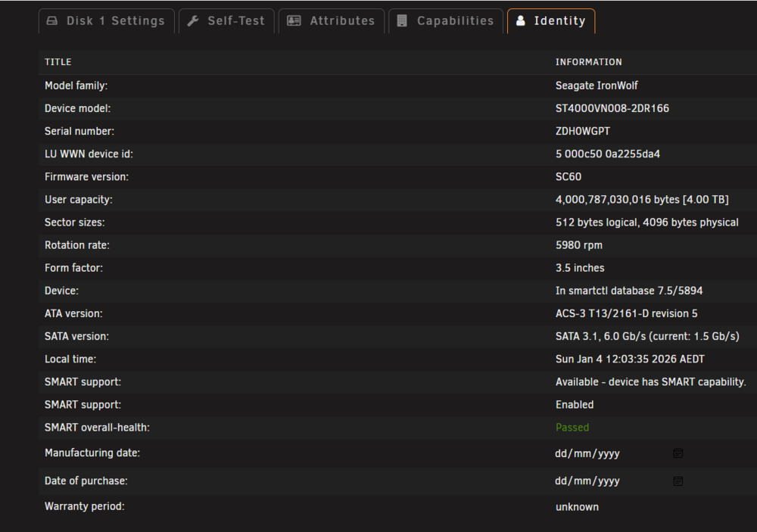Image resolution: width=757 pixels, height=532 pixels.
Task: Click the INFORMATION column header
Action: [x=588, y=62]
